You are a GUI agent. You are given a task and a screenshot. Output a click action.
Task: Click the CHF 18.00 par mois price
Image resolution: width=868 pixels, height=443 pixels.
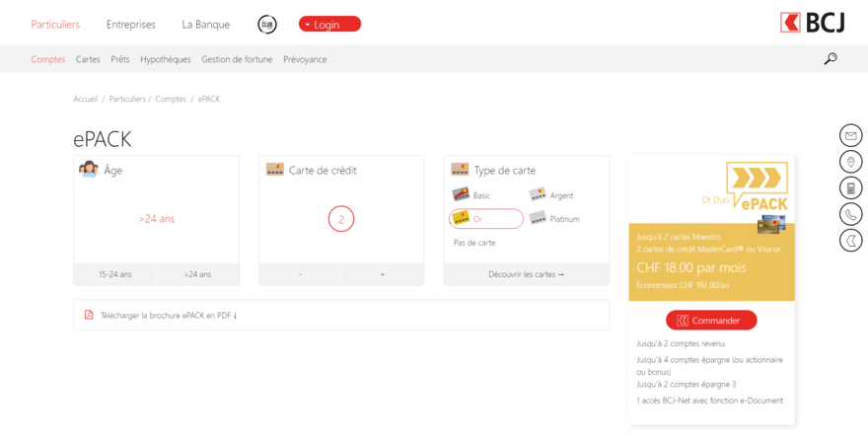(691, 268)
